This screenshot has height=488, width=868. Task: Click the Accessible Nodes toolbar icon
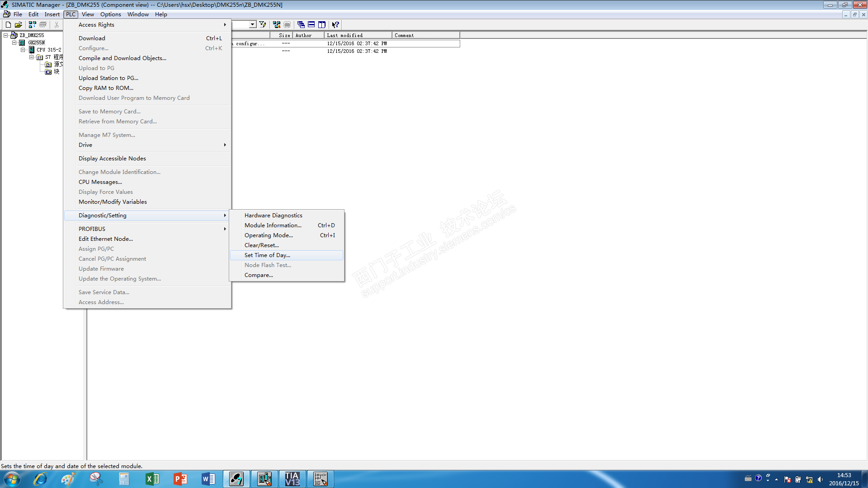pos(32,25)
